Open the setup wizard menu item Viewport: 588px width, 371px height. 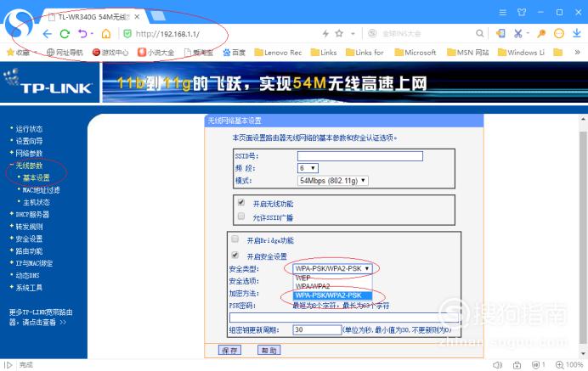[x=29, y=141]
